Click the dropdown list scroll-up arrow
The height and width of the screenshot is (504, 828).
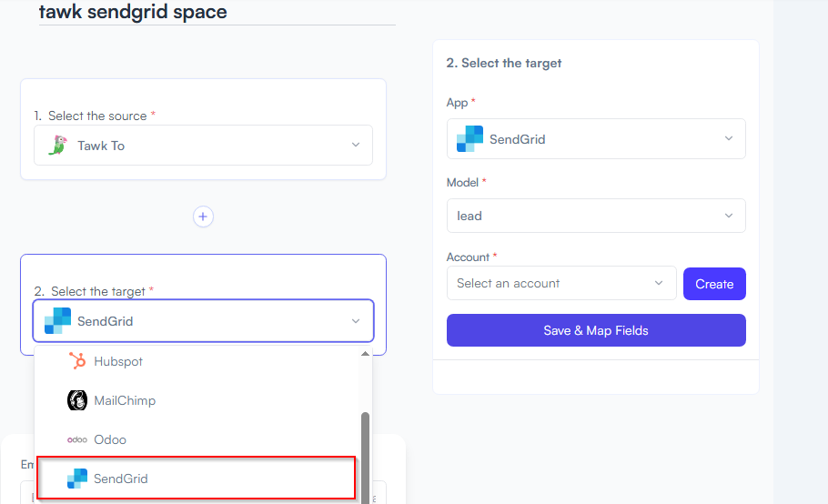coord(365,354)
